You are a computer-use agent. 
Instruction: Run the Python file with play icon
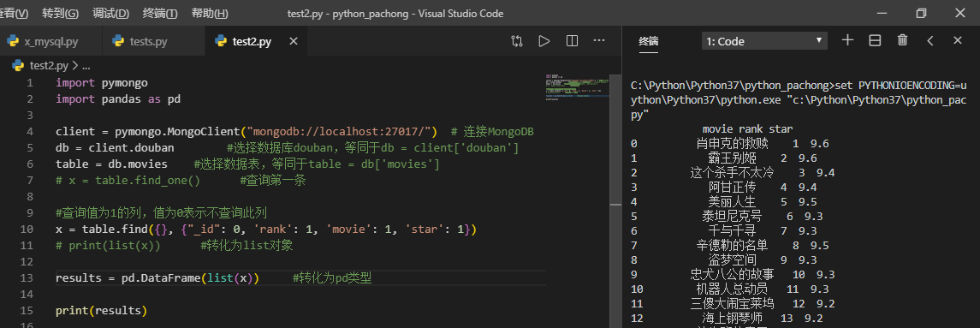[544, 41]
